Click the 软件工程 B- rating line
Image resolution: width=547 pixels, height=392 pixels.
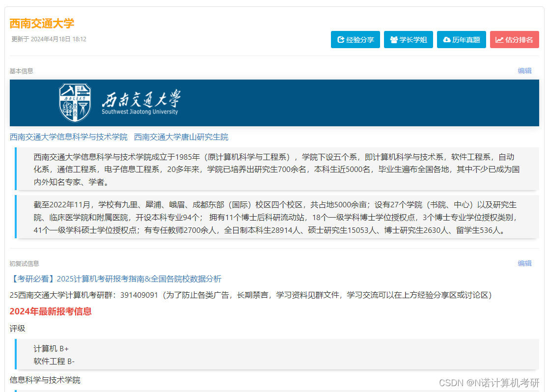point(54,361)
